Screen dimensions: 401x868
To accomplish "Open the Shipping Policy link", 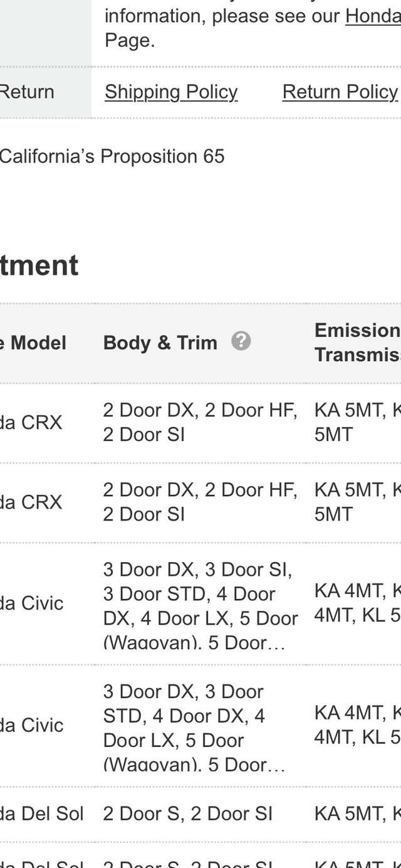I will click(171, 92).
